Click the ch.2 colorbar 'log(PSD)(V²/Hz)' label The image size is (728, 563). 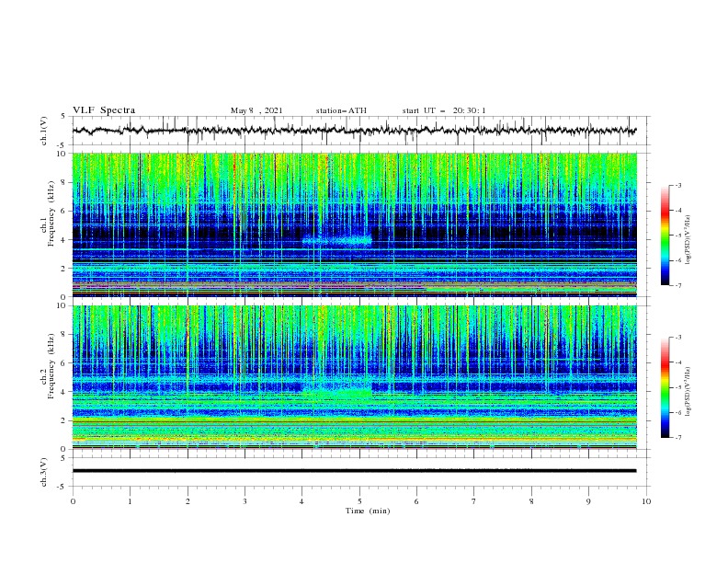click(688, 392)
